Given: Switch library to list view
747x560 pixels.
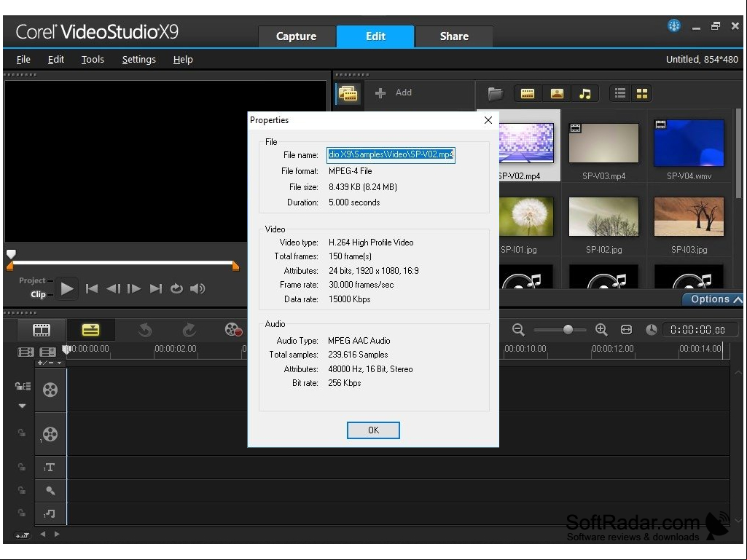Looking at the screenshot, I should click(619, 93).
